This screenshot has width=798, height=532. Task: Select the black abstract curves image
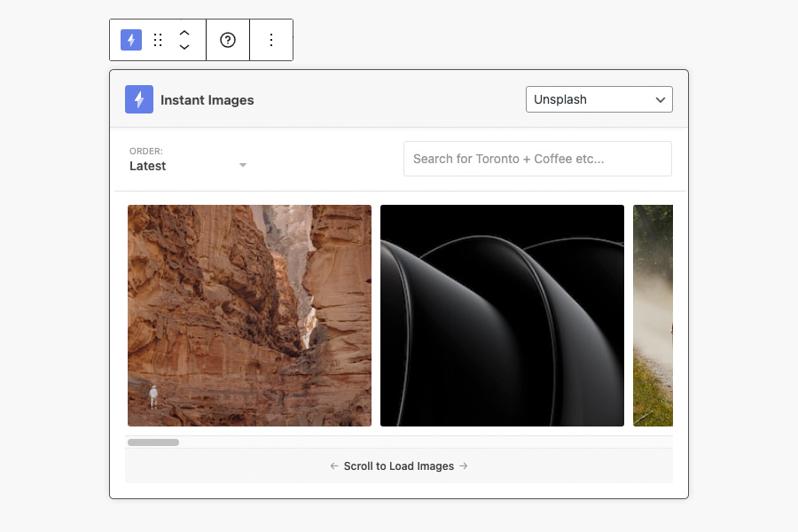coord(502,316)
